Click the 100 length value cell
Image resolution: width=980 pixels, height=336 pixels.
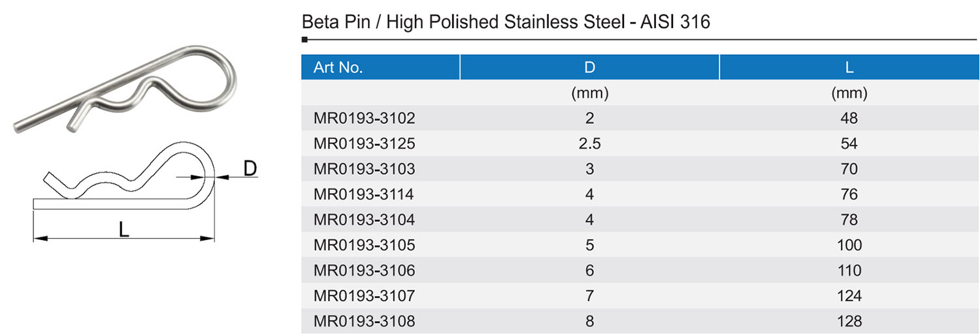[x=849, y=245]
